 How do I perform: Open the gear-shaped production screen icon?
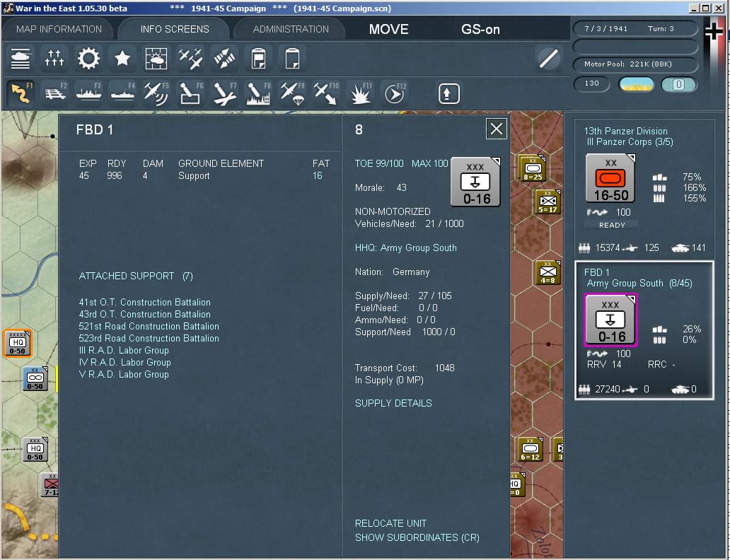[88, 59]
